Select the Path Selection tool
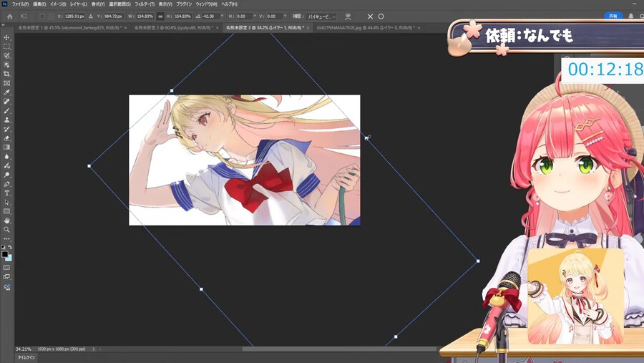The width and height of the screenshot is (644, 363). coord(6,202)
